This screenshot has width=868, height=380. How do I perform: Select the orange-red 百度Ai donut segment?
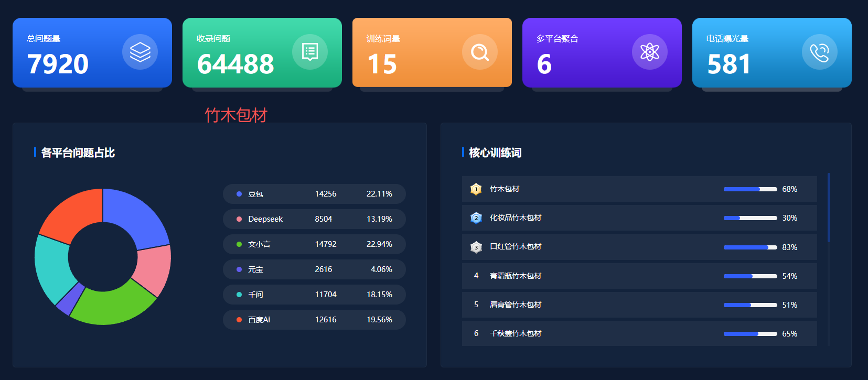pos(74,216)
